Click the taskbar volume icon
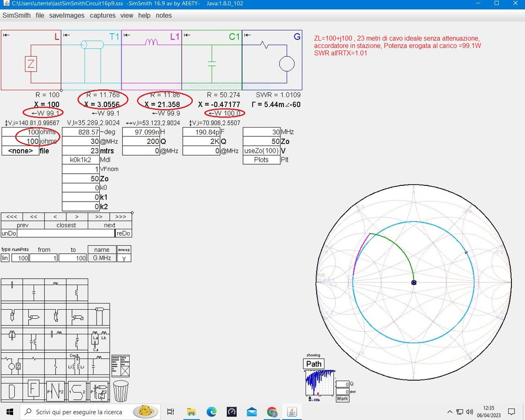 [469, 412]
